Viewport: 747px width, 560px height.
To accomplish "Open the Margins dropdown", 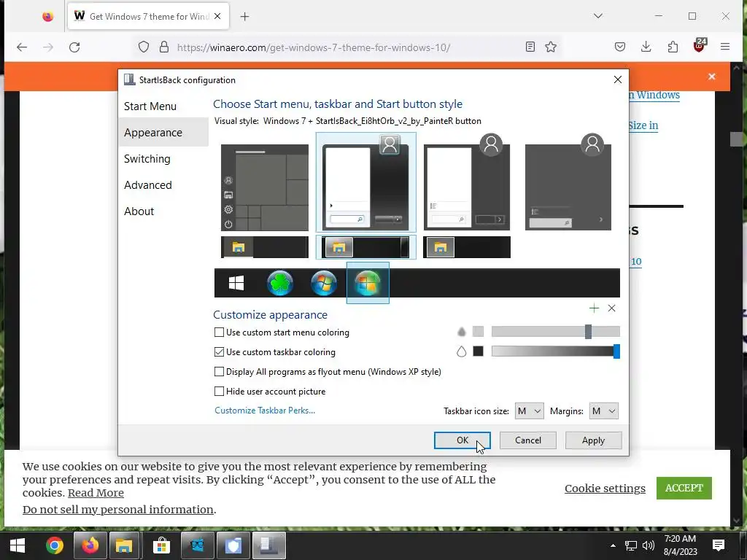I will pyautogui.click(x=603, y=411).
